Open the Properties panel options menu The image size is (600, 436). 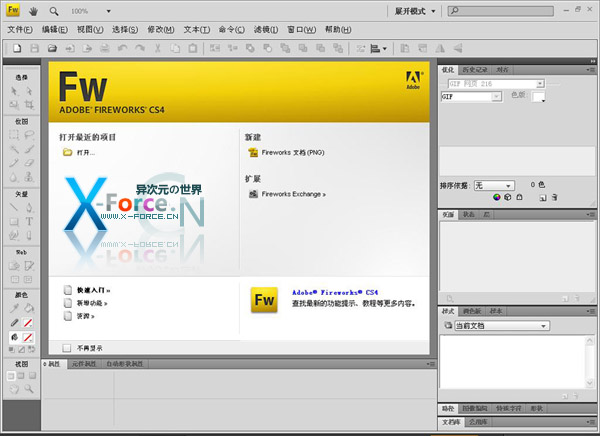(430, 364)
